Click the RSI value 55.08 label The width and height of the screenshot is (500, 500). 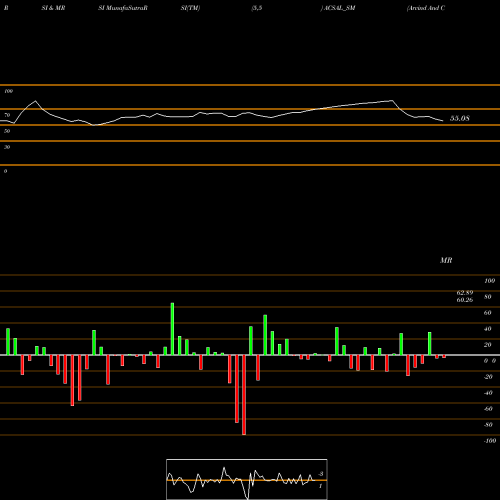coord(460,118)
